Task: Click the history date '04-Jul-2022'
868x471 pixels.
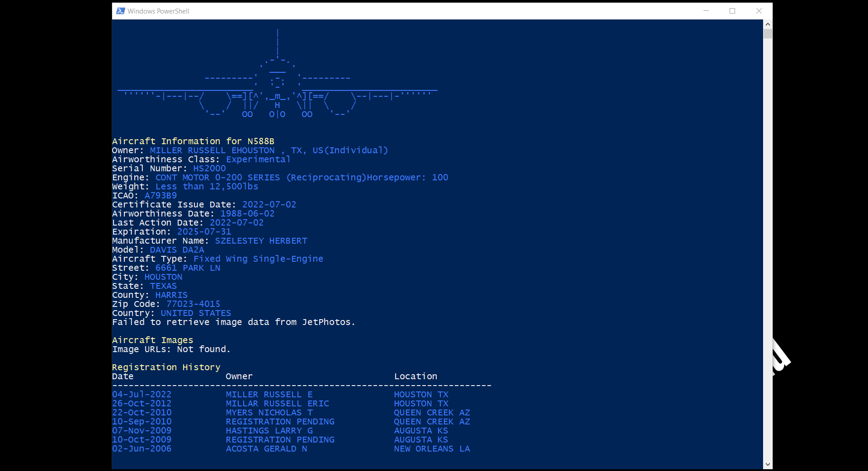Action: [142, 395]
